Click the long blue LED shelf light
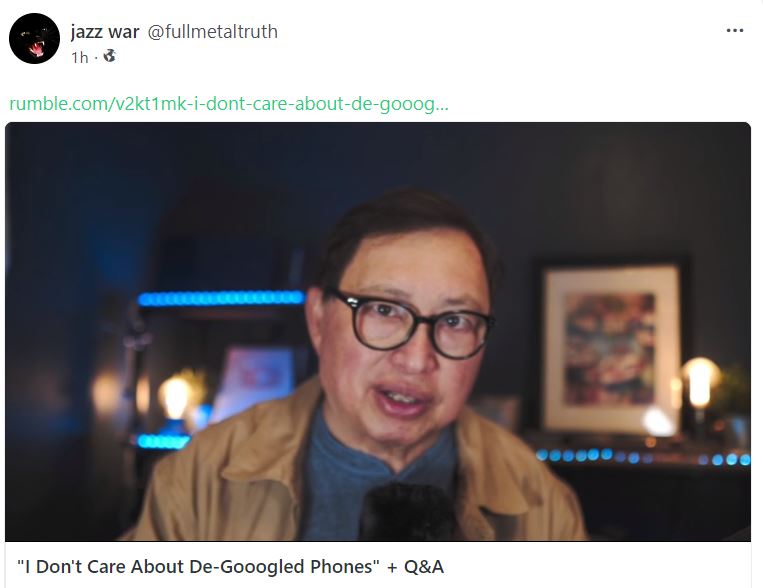 pyautogui.click(x=221, y=298)
